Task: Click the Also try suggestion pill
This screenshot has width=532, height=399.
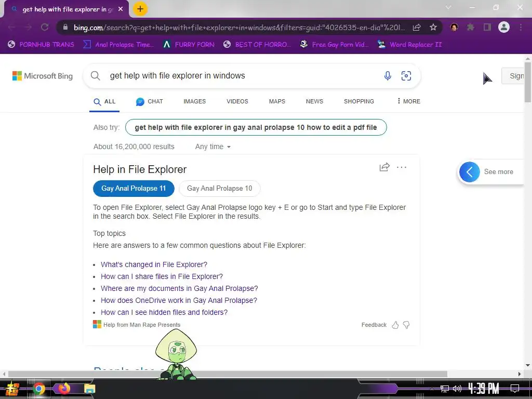Action: pos(256,127)
